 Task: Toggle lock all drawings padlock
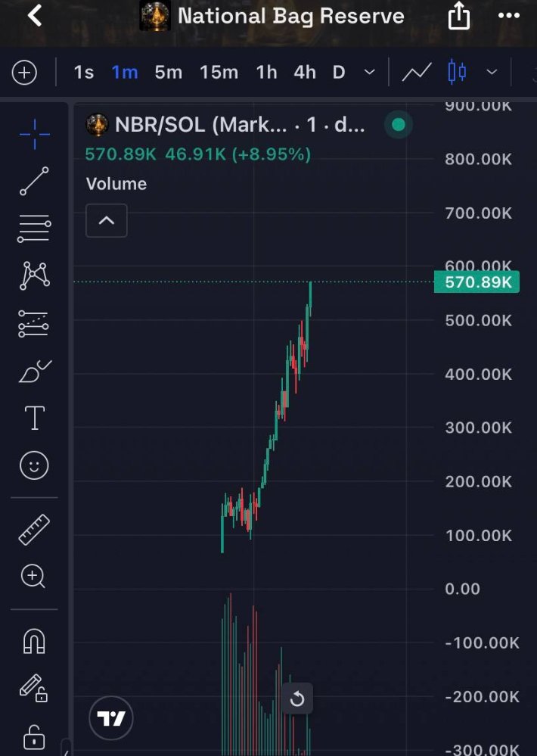point(34,737)
